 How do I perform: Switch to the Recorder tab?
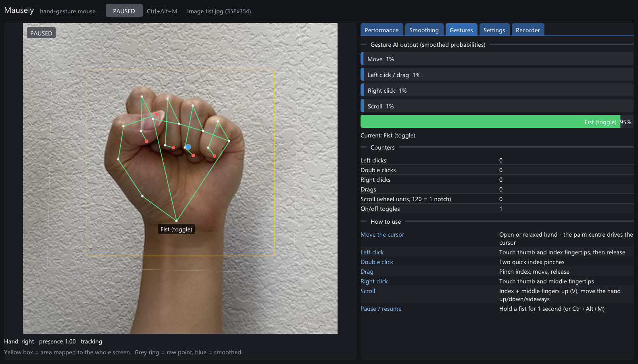(527, 30)
